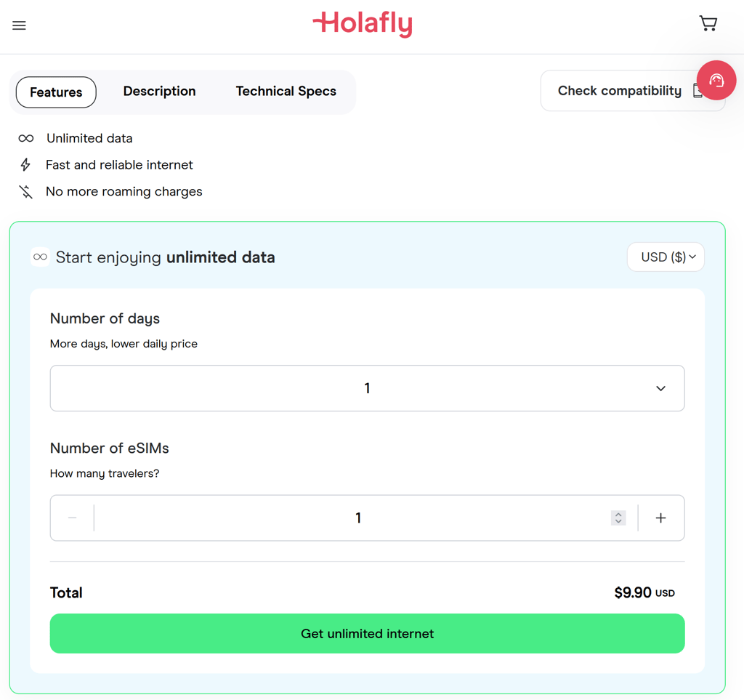
Task: Switch to Technical Specs tab
Action: point(286,91)
